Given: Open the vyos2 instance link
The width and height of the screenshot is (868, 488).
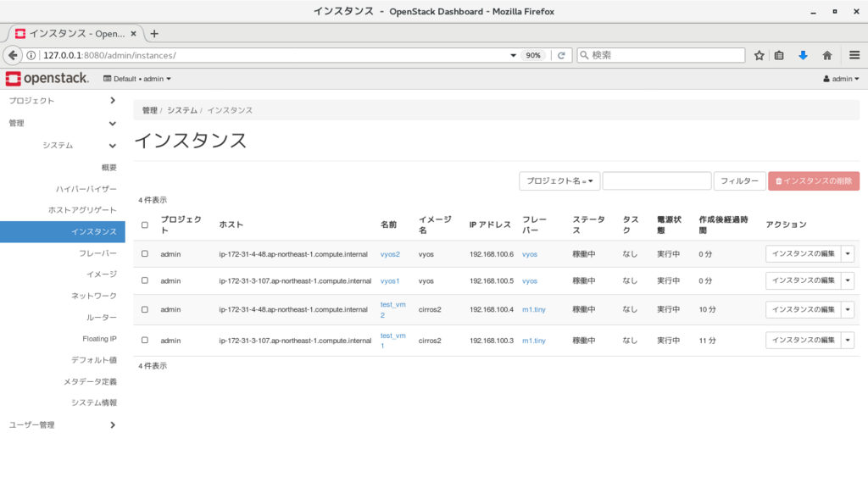Looking at the screenshot, I should click(x=390, y=254).
